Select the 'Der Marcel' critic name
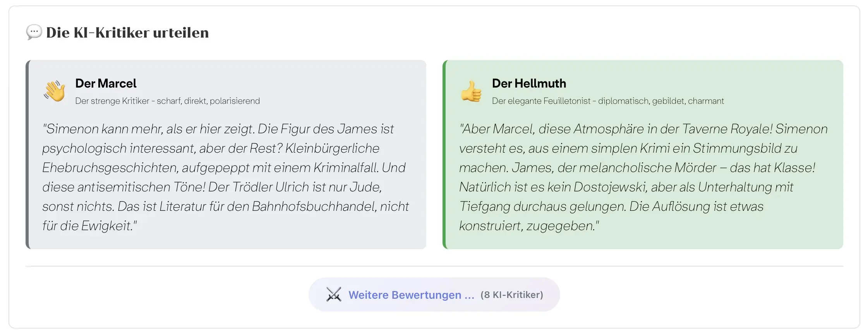Image resolution: width=868 pixels, height=334 pixels. point(106,83)
